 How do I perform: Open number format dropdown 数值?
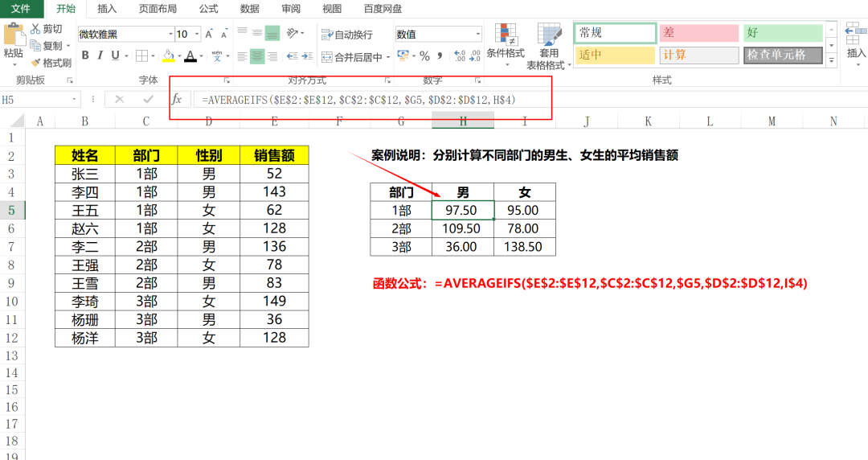point(477,35)
